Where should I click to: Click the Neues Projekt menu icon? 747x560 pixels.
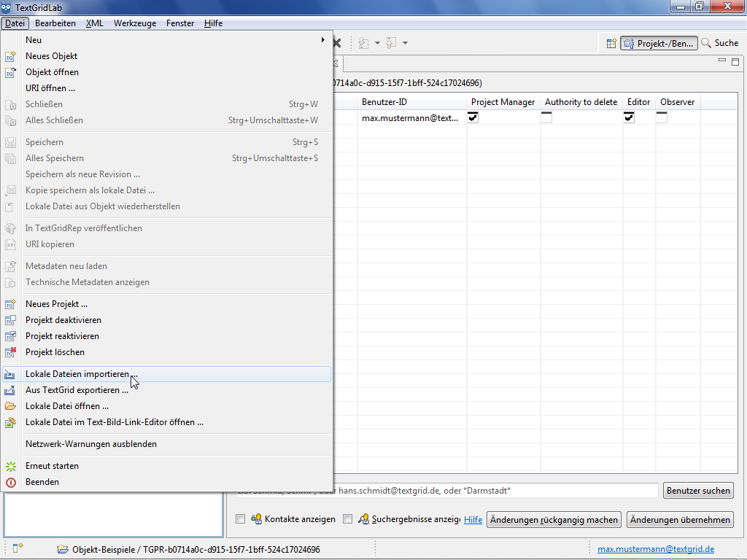(x=10, y=304)
